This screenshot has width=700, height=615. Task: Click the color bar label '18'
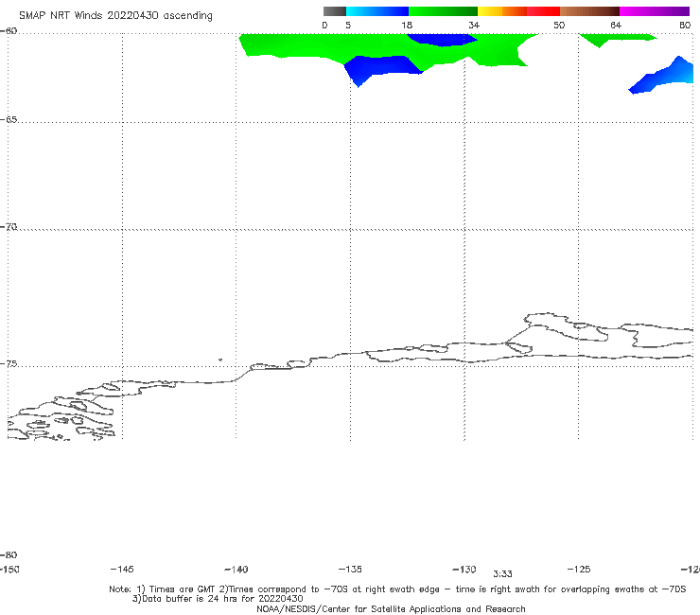(407, 25)
